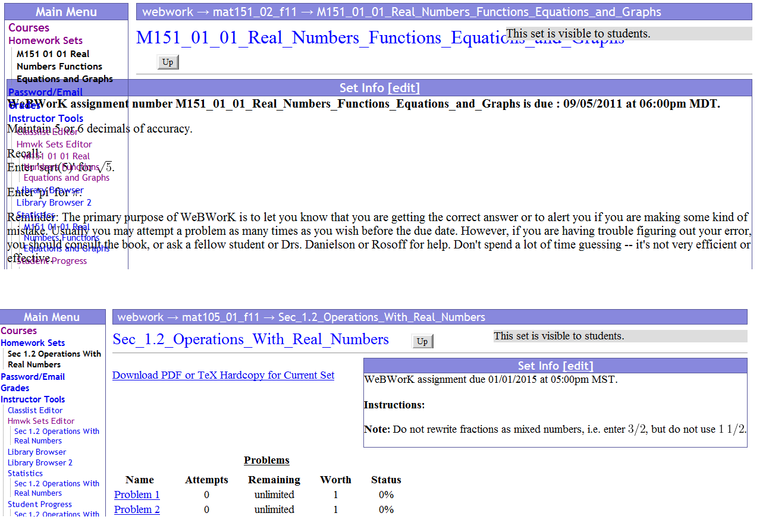Open the Problem 1 link
Image resolution: width=766 pixels, height=532 pixels.
(137, 495)
